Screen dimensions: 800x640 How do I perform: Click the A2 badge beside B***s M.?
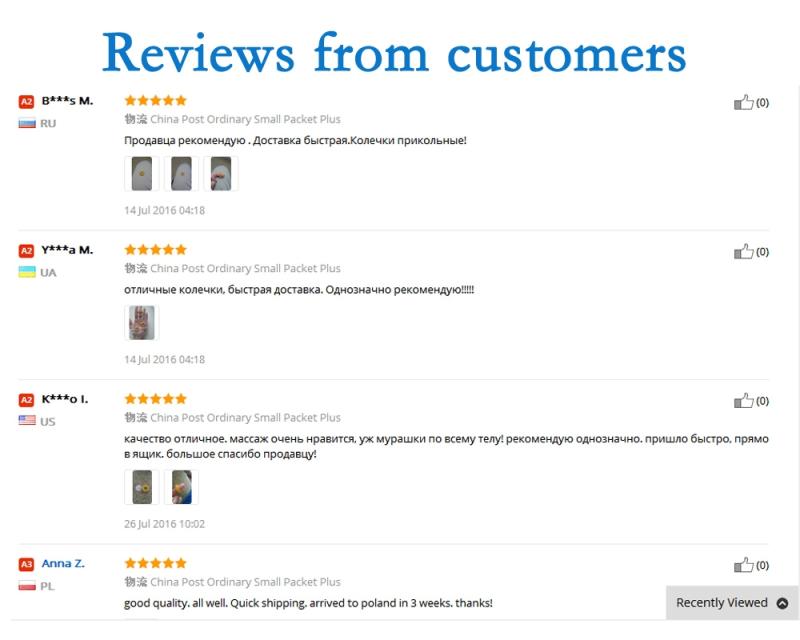click(x=26, y=101)
